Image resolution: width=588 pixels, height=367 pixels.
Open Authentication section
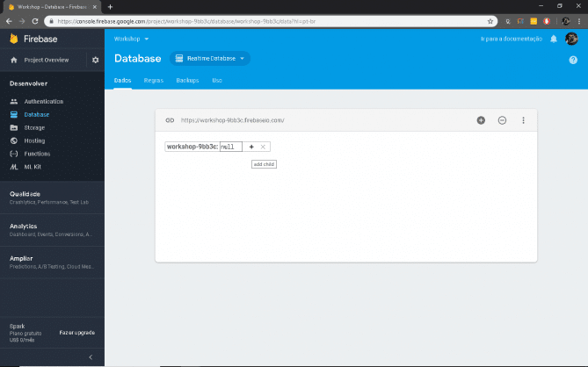(43, 101)
